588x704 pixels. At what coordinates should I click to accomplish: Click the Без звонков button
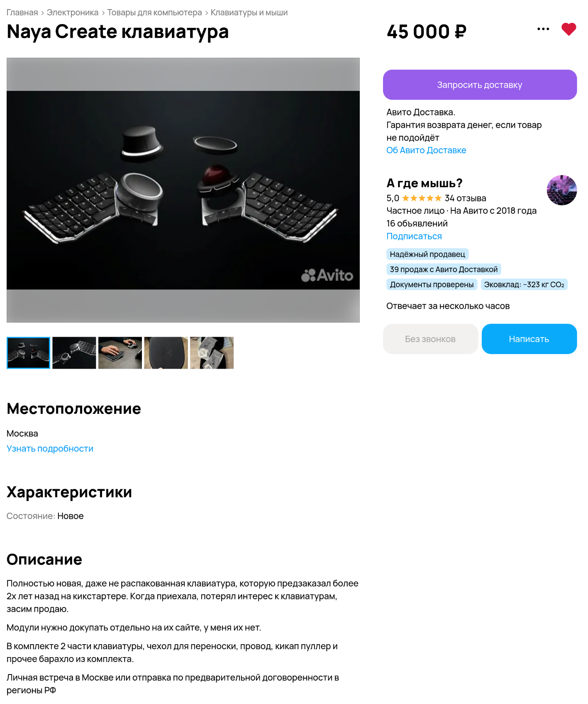430,339
